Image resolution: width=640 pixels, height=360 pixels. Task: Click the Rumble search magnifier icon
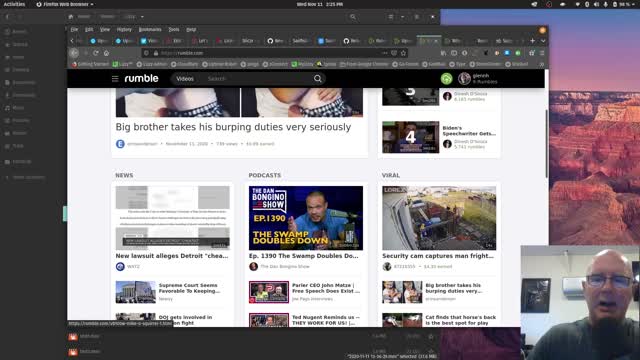tap(318, 78)
